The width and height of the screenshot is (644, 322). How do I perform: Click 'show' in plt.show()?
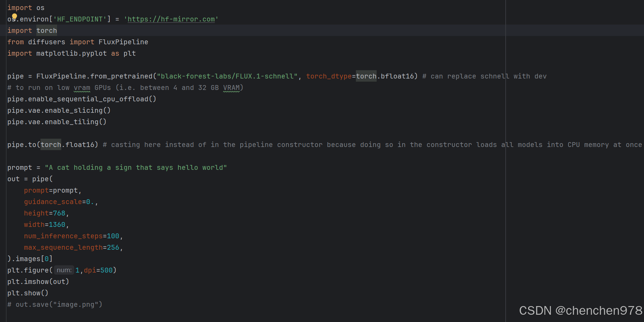(x=32, y=293)
